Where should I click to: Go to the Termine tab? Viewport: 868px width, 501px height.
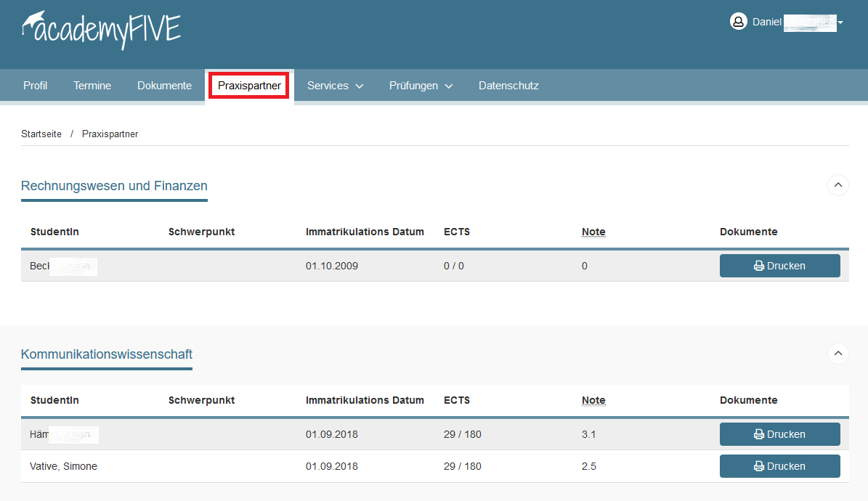pyautogui.click(x=92, y=86)
